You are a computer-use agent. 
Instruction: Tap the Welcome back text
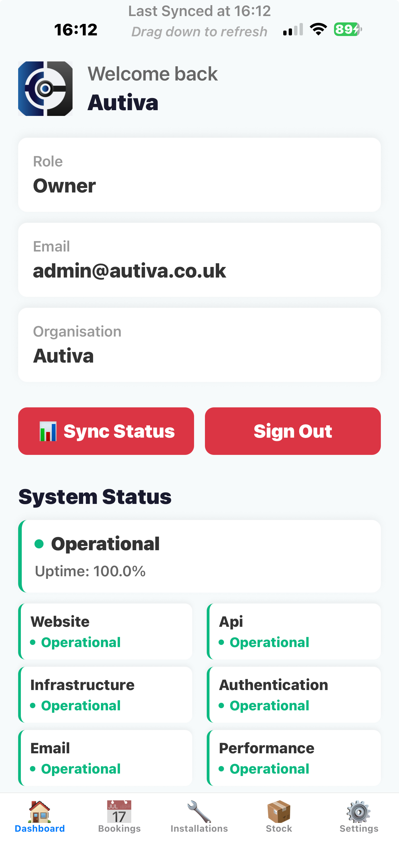[x=153, y=74]
